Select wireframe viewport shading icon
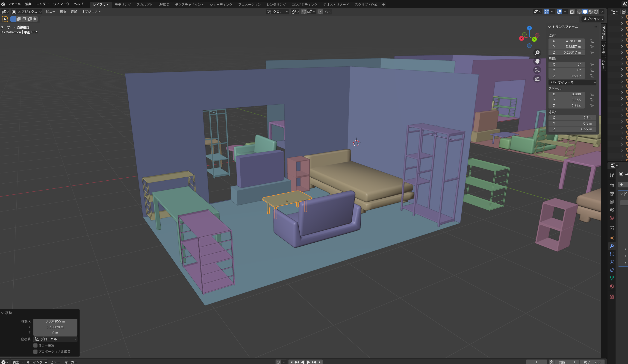628x364 pixels. coord(579,12)
